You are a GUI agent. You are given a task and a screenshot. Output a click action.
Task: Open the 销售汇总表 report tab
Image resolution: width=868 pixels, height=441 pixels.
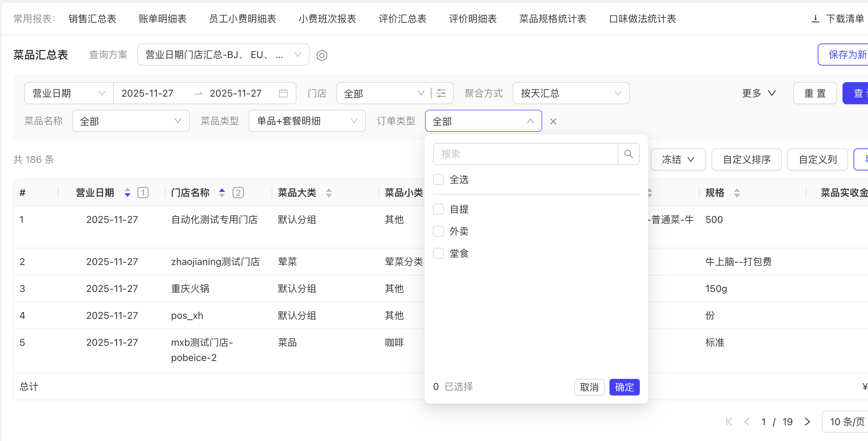(92, 19)
